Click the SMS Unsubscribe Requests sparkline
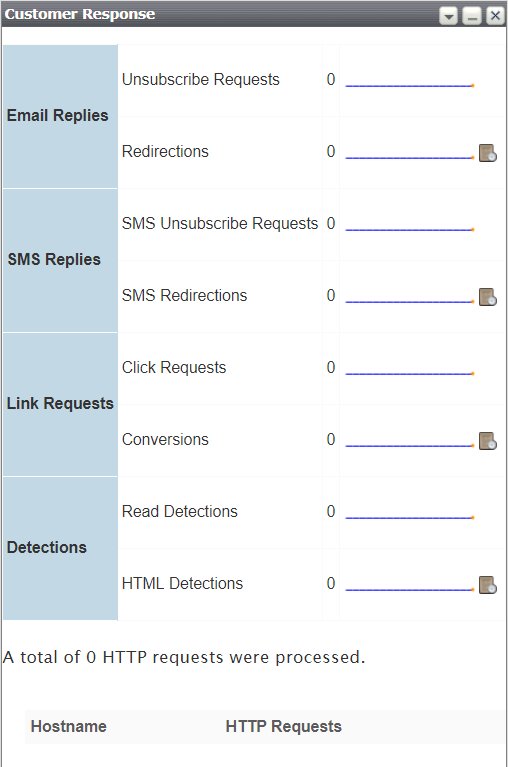Screen dimensions: 508x767 [410, 229]
